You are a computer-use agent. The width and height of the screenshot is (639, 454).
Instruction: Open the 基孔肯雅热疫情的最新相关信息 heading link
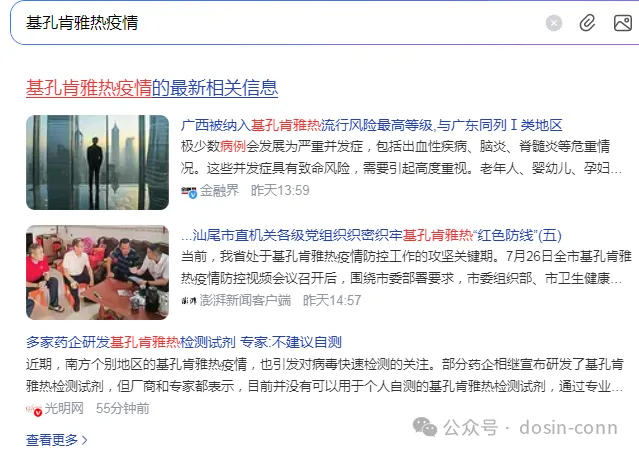152,88
